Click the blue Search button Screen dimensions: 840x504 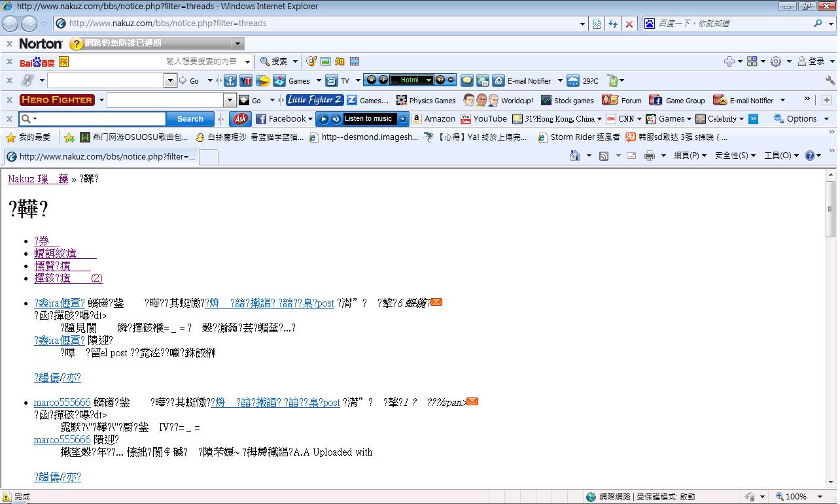(190, 119)
